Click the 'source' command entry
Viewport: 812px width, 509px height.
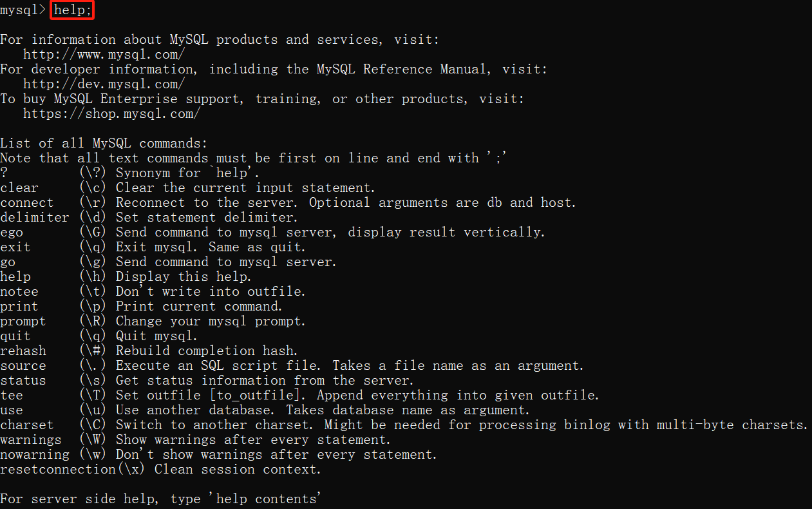[23, 366]
